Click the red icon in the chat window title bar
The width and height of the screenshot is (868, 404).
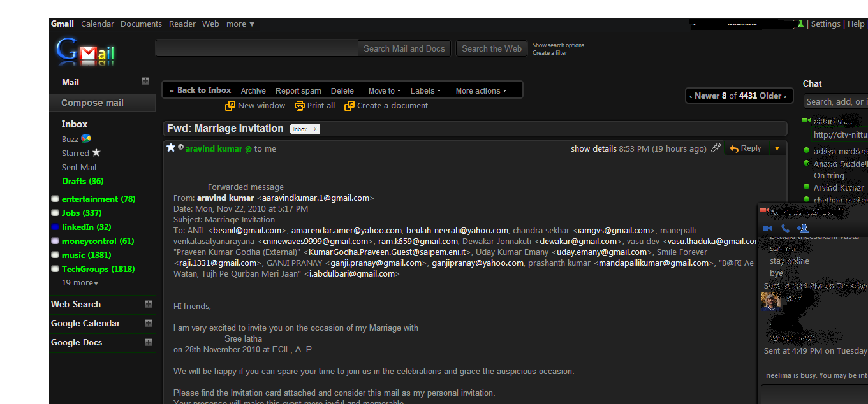(763, 210)
